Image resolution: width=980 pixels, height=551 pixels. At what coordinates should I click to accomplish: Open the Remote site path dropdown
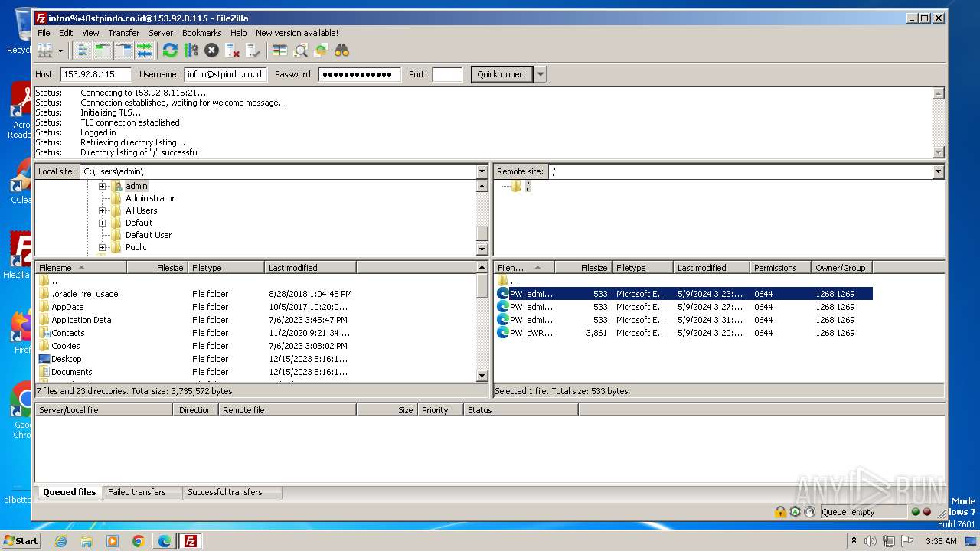(938, 171)
